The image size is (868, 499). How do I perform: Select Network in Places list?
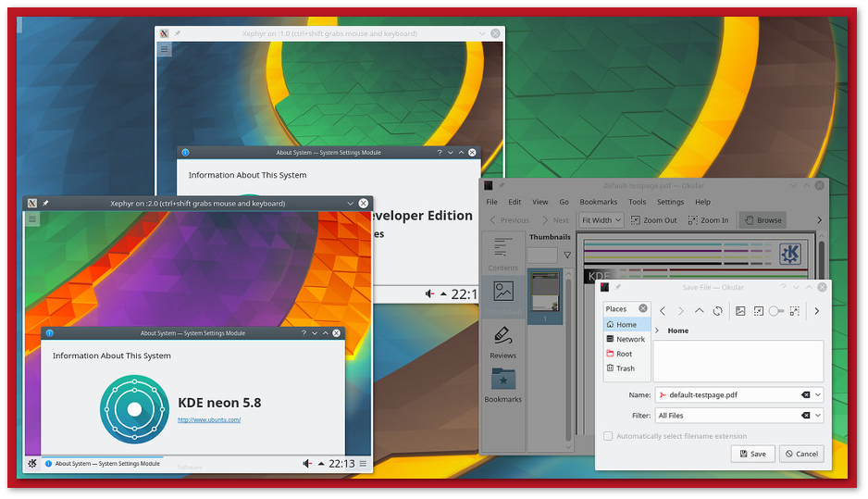[x=626, y=339]
